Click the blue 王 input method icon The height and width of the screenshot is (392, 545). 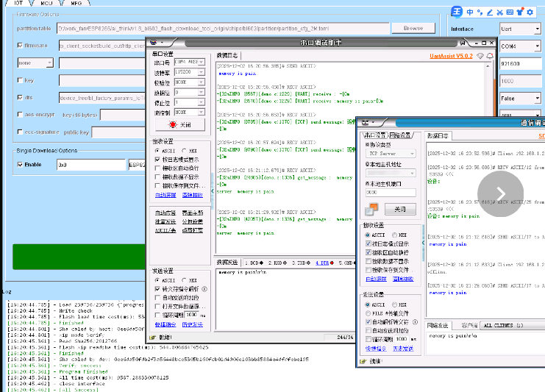tap(457, 13)
